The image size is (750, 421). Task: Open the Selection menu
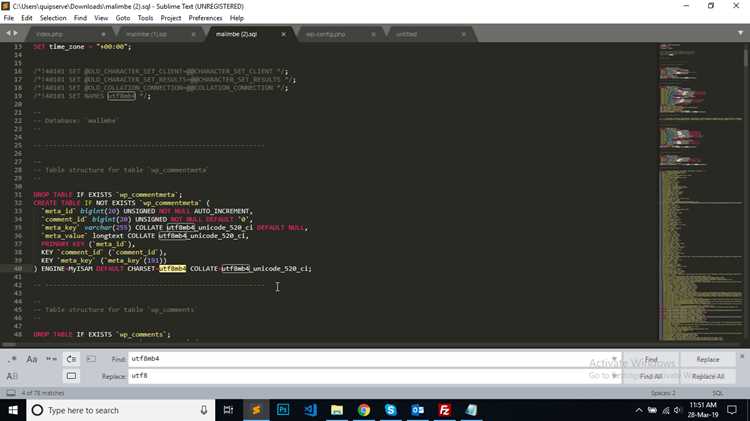click(53, 18)
